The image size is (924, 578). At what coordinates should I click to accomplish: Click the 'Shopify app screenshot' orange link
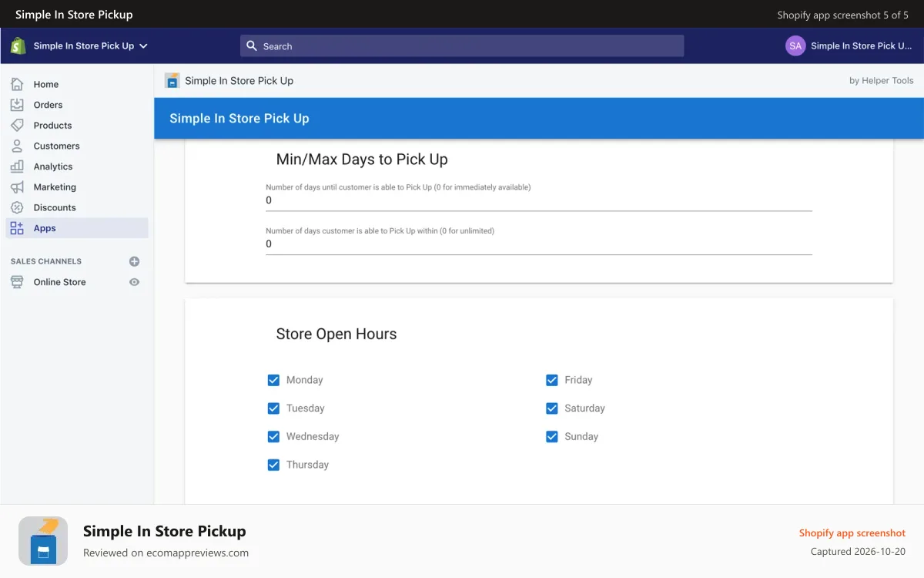click(852, 533)
